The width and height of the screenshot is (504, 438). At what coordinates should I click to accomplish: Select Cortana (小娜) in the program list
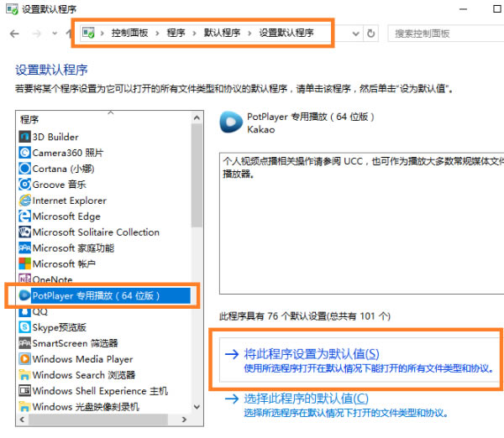click(63, 169)
